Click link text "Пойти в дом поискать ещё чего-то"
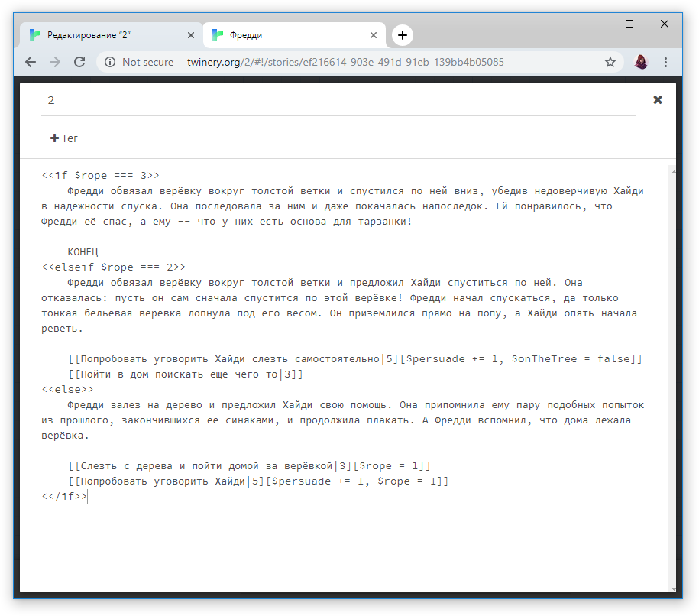The image size is (699, 616). [179, 374]
